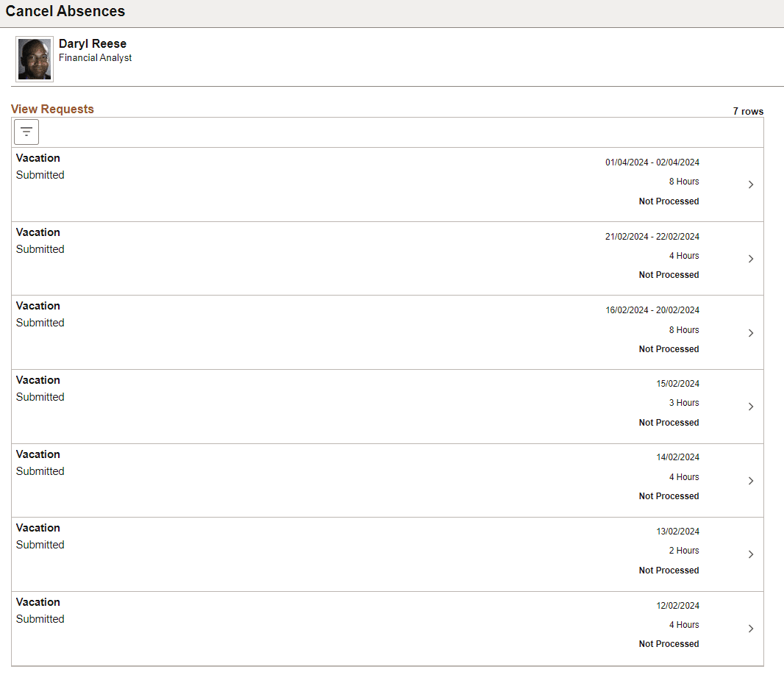Image resolution: width=784 pixels, height=683 pixels.
Task: Select the Submitted status on the first row
Action: coord(40,174)
